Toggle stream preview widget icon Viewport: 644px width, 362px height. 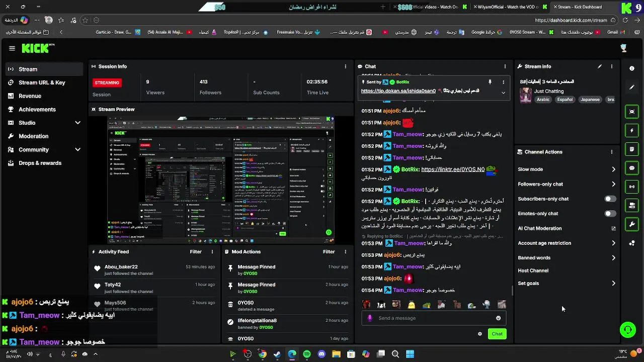(x=632, y=112)
